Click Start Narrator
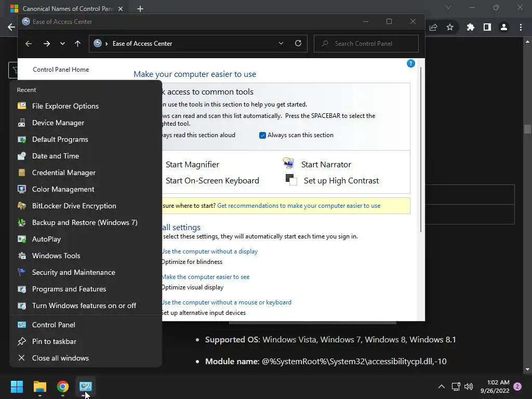 pyautogui.click(x=326, y=165)
